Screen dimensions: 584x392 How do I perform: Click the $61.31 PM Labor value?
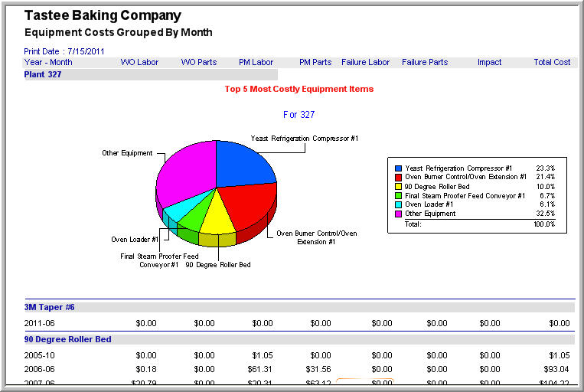pos(259,369)
